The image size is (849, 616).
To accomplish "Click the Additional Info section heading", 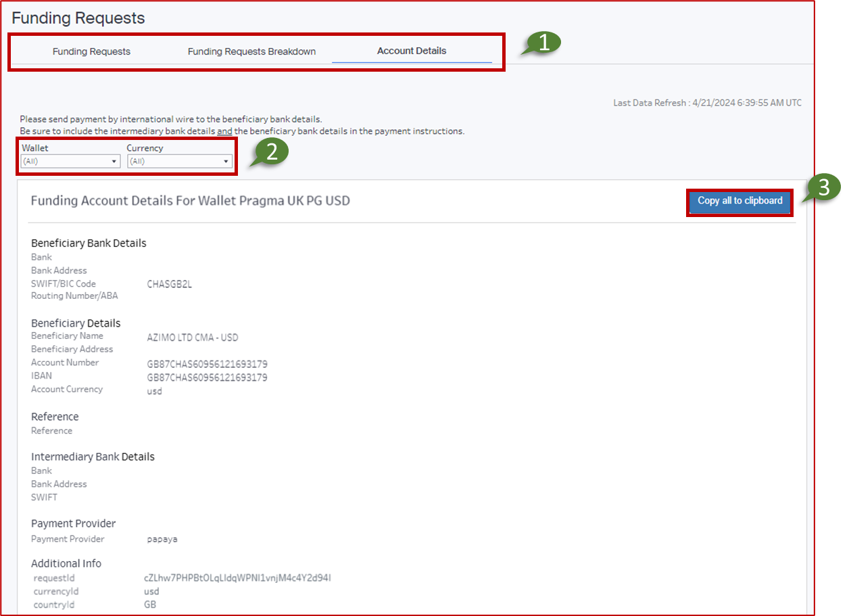I will [66, 564].
